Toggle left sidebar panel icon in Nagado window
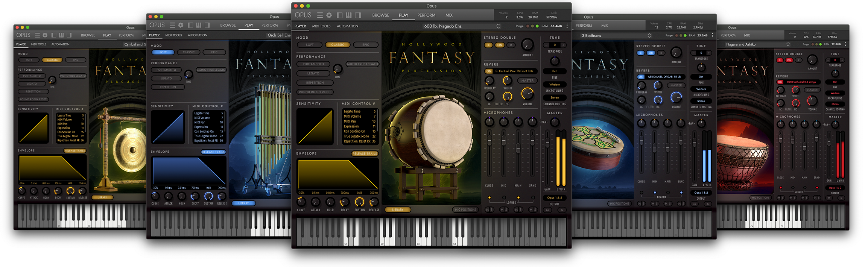Image resolution: width=868 pixels, height=267 pixels. (339, 15)
